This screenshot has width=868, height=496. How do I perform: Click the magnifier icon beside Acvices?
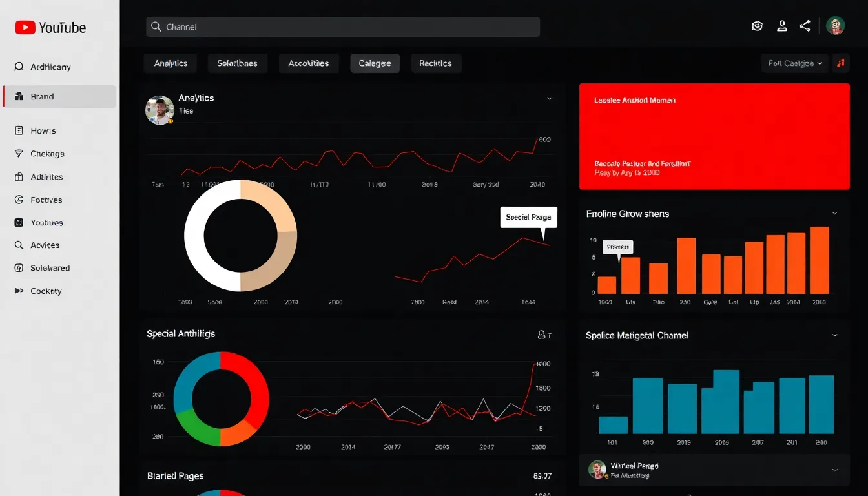coord(18,245)
